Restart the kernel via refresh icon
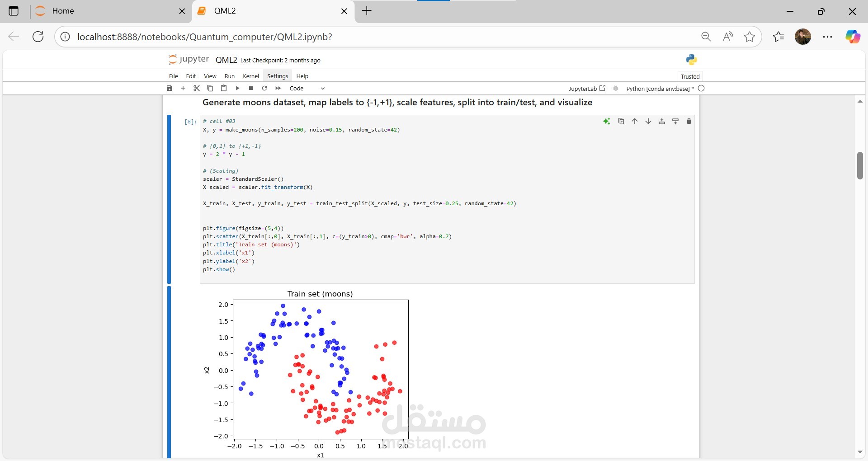868x461 pixels. point(264,88)
